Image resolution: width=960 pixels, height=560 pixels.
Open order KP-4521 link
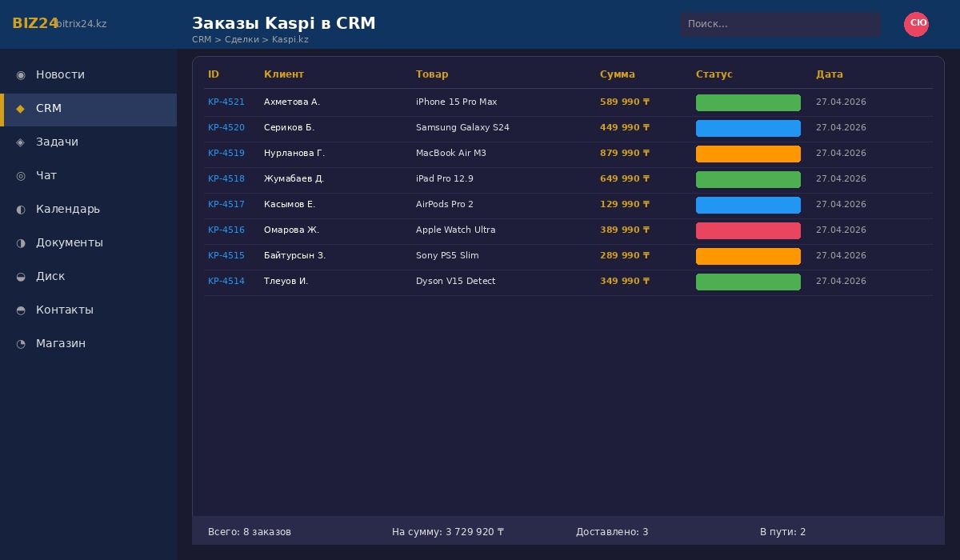tap(226, 102)
